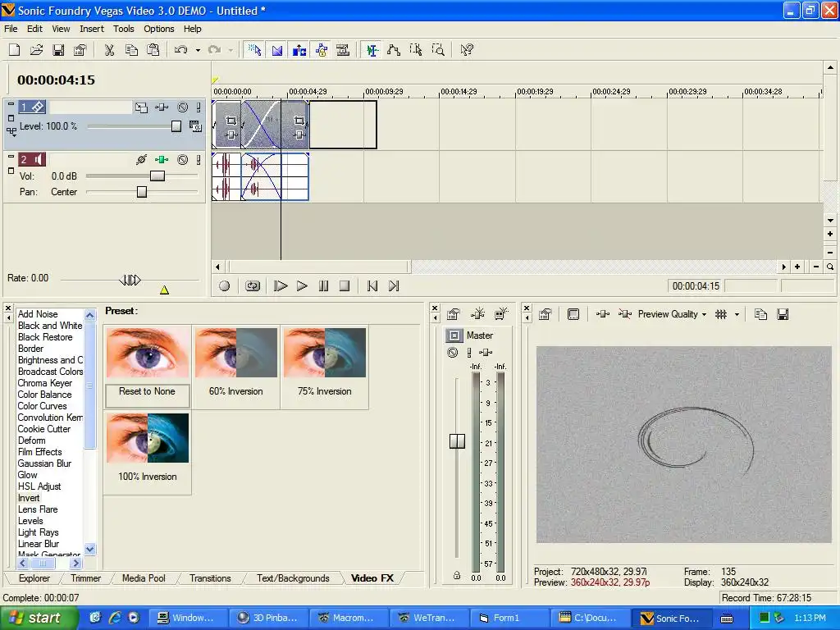Click Go to End transport button
The image size is (840, 630).
394,286
